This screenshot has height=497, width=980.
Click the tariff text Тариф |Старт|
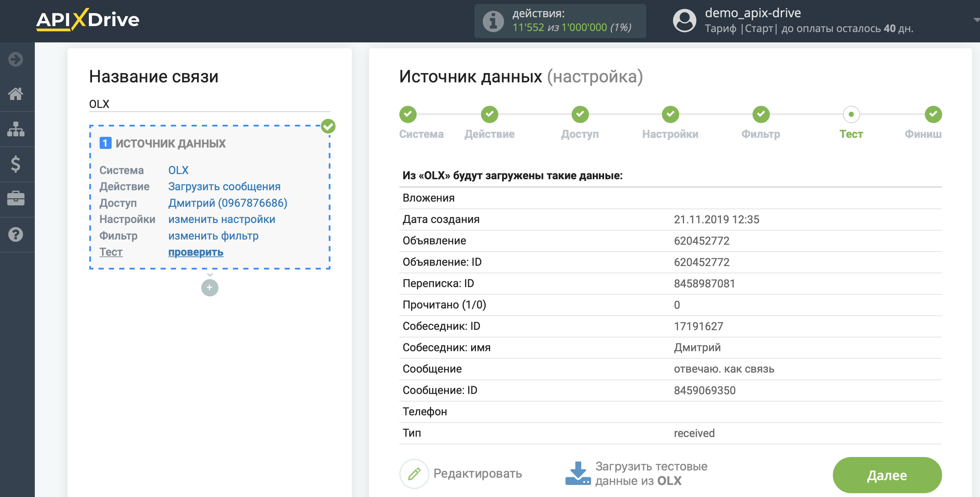[x=741, y=29]
